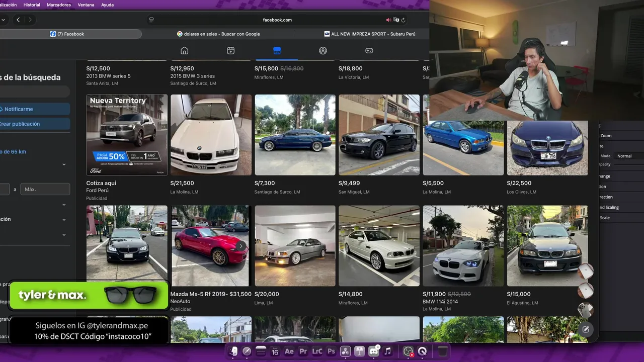Open the Ayuda menu
This screenshot has width=644, height=362.
pyautogui.click(x=107, y=5)
